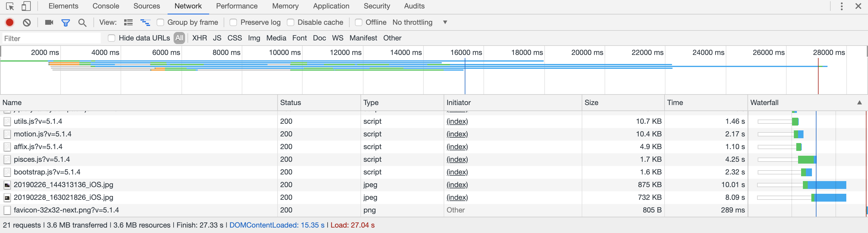Click the capture screenshots camera icon
This screenshot has width=868, height=233.
49,23
